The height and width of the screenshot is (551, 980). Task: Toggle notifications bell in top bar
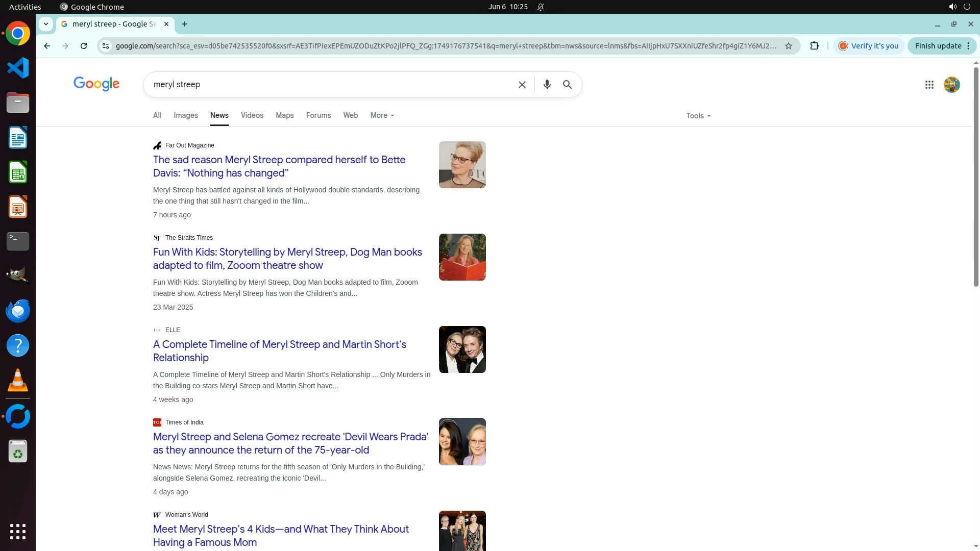click(x=541, y=7)
